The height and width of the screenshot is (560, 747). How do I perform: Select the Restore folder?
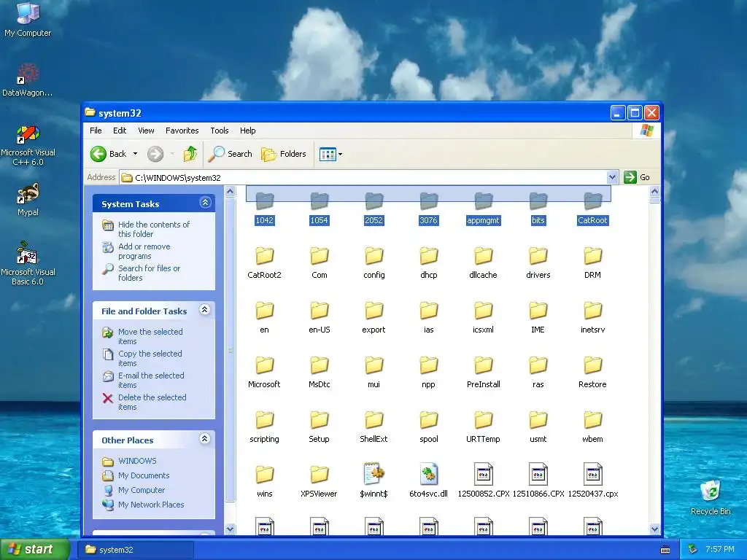(592, 371)
